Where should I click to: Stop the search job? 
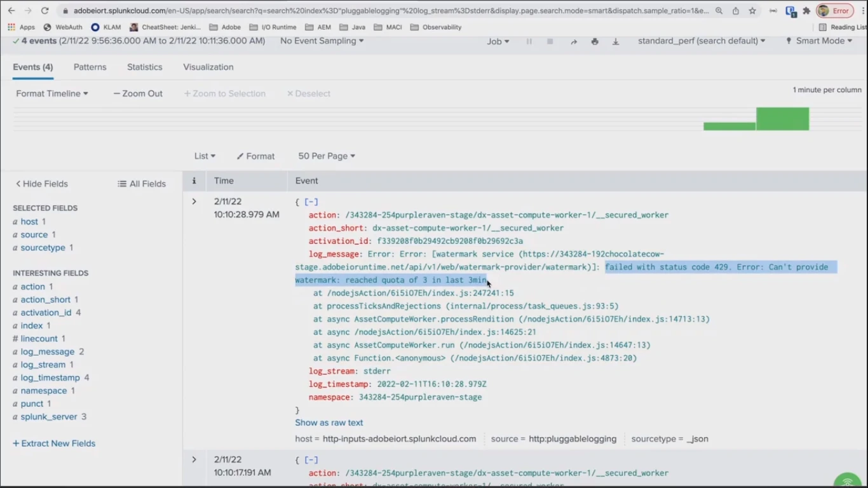click(x=550, y=41)
